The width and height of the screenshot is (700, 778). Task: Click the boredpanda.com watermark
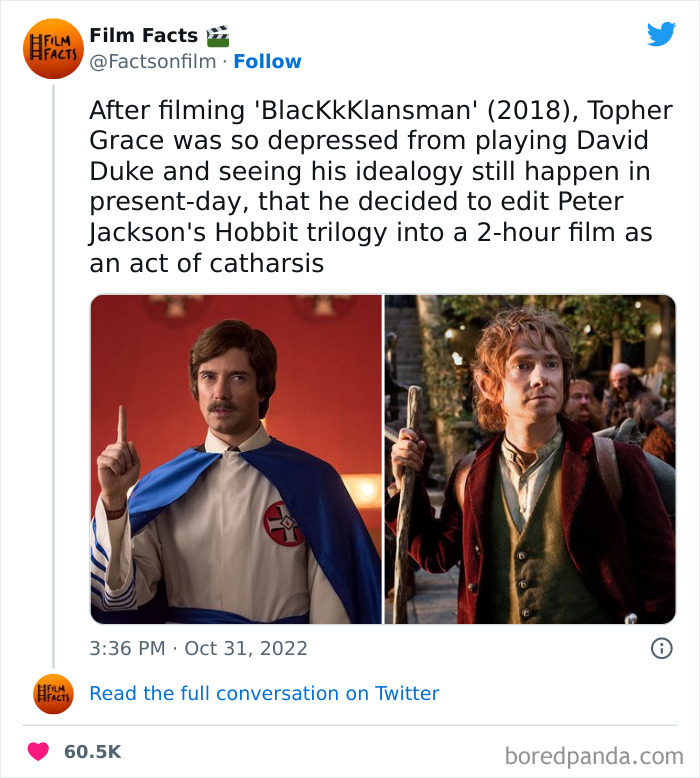point(593,755)
